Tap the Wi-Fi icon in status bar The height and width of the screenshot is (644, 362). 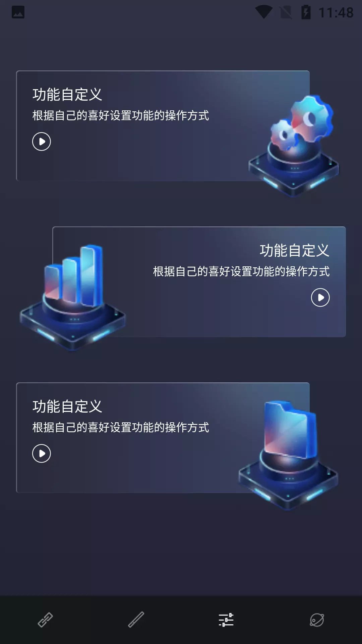tap(264, 12)
